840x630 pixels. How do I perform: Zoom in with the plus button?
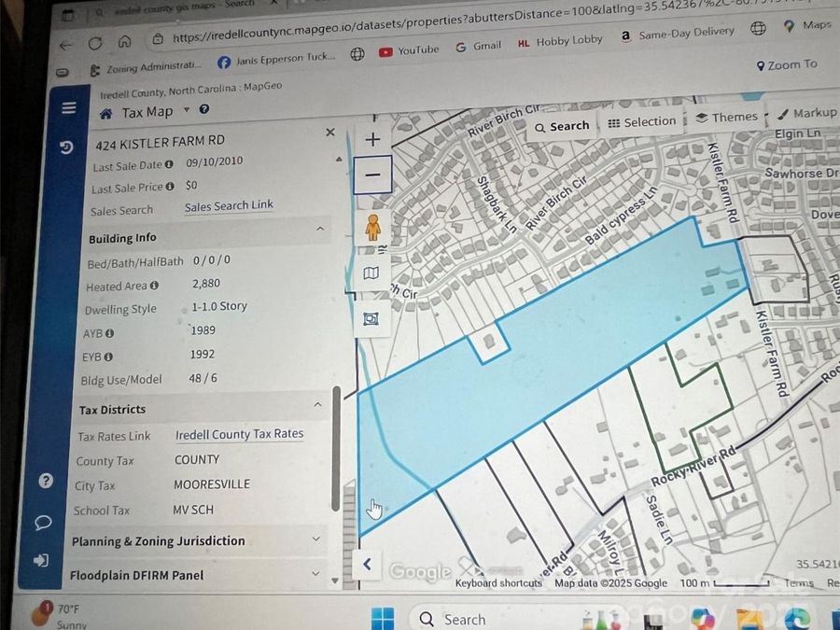click(372, 139)
